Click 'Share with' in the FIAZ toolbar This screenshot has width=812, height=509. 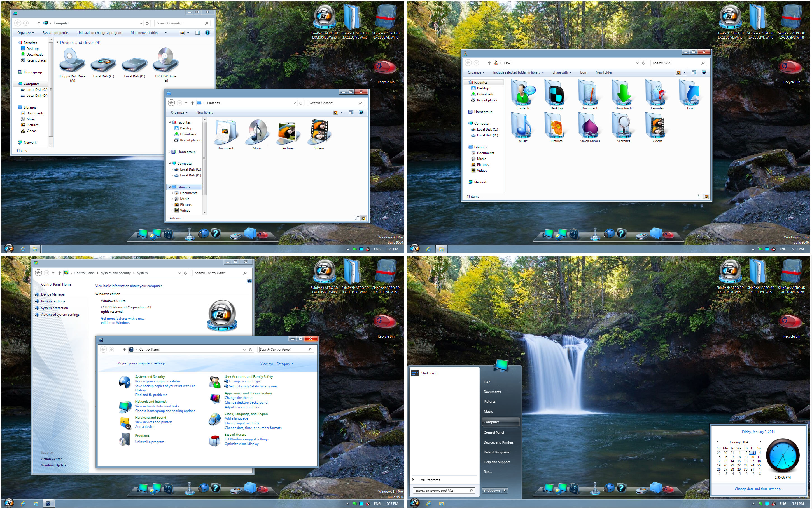point(561,72)
